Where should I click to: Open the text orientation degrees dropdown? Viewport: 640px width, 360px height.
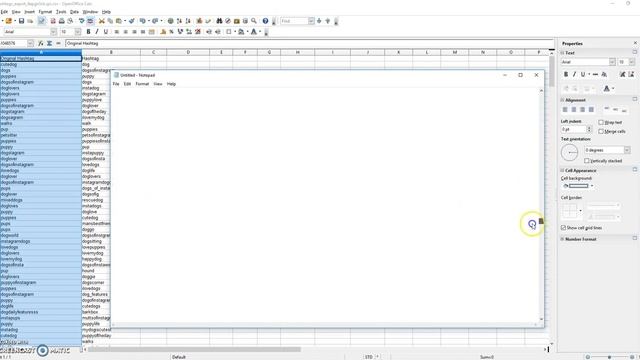(x=627, y=150)
